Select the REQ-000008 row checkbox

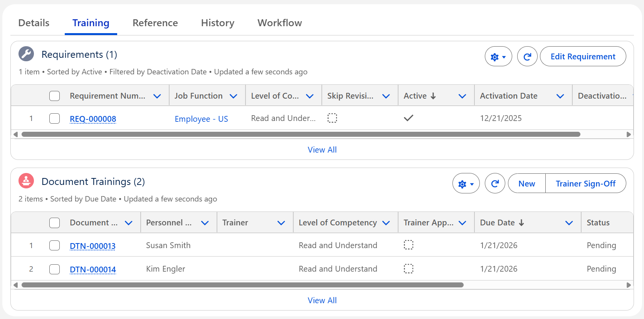pyautogui.click(x=55, y=119)
